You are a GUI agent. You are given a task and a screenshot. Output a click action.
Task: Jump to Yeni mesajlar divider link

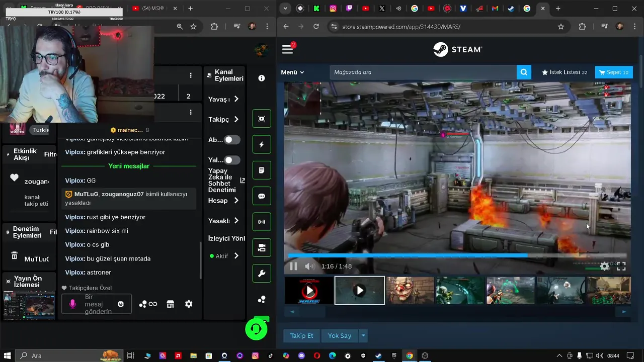(129, 166)
